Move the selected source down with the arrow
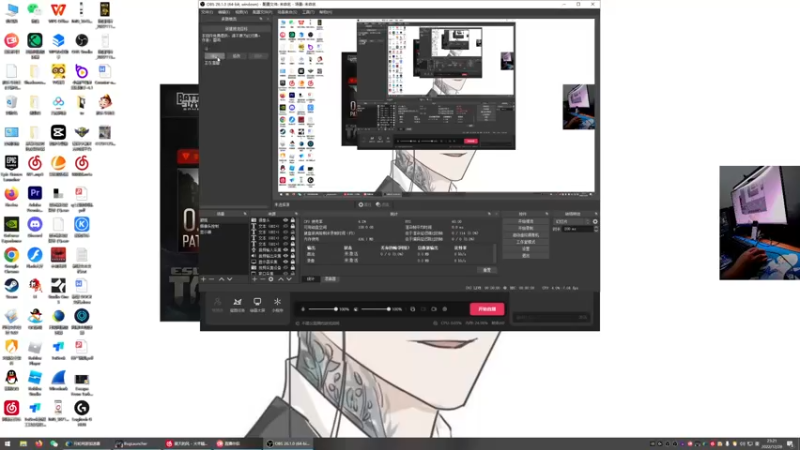This screenshot has width=800, height=450. [289, 279]
